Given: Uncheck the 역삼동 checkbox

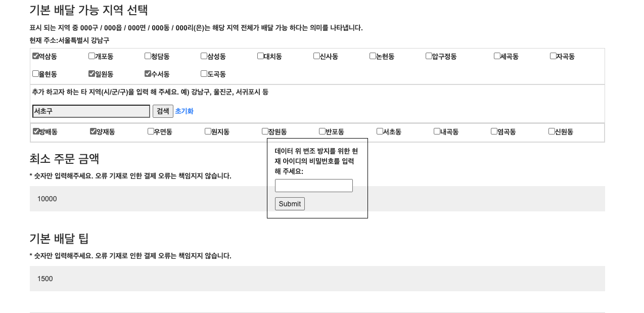Looking at the screenshot, I should click(x=35, y=56).
